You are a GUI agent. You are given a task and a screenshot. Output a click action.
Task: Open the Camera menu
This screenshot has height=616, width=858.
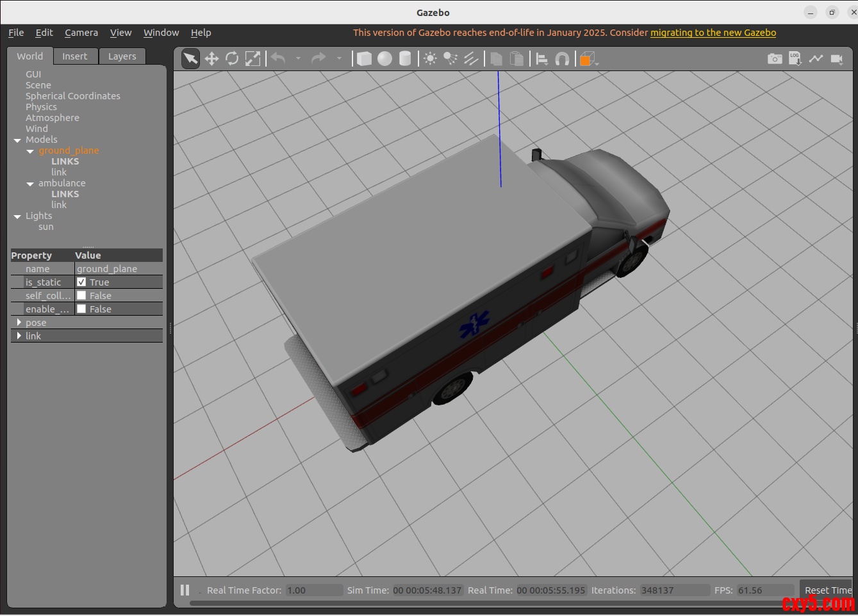click(81, 33)
